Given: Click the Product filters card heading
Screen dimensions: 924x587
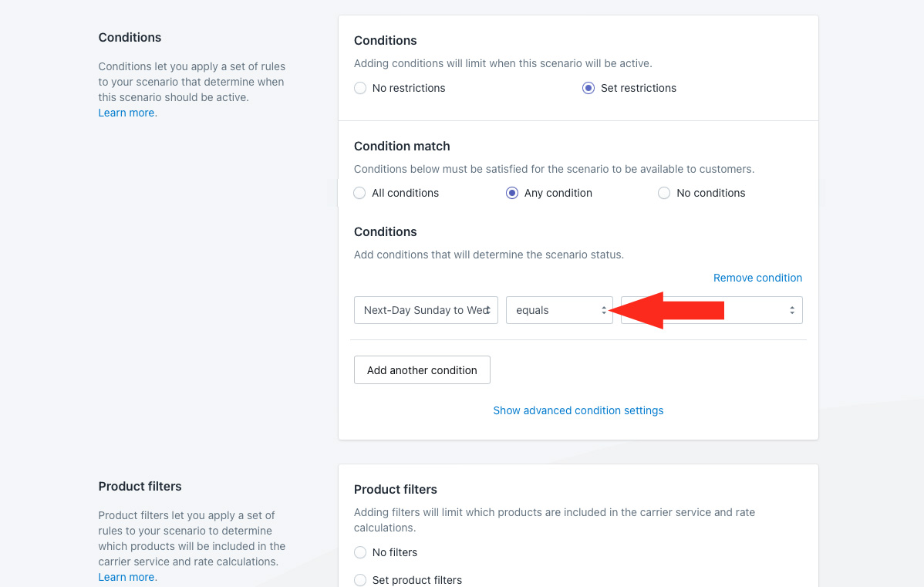Looking at the screenshot, I should click(395, 489).
